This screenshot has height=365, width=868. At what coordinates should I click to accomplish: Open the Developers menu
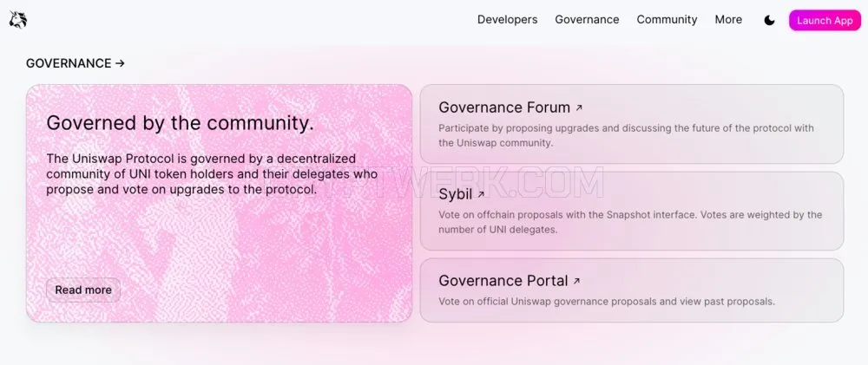coord(507,19)
